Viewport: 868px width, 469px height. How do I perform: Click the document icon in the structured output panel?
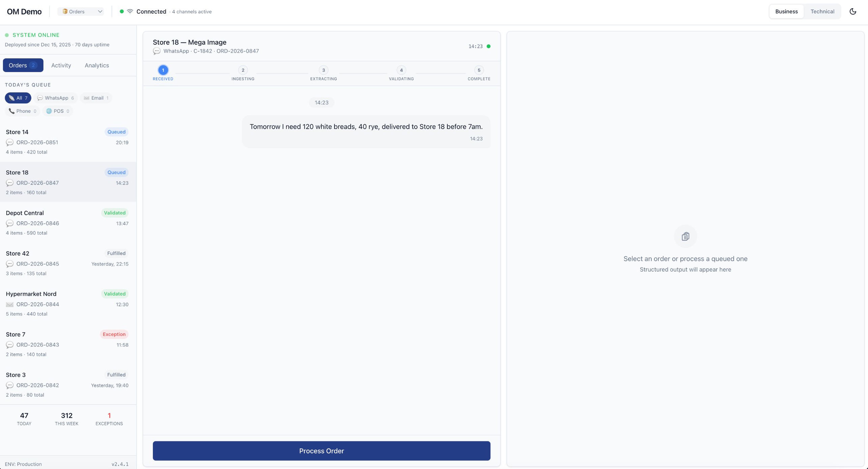[685, 236]
